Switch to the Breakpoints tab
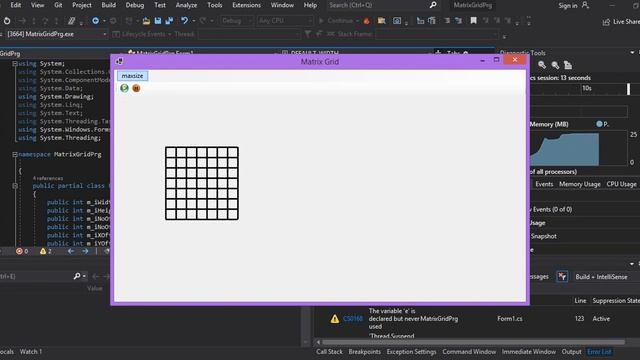640x360 pixels. tap(364, 352)
